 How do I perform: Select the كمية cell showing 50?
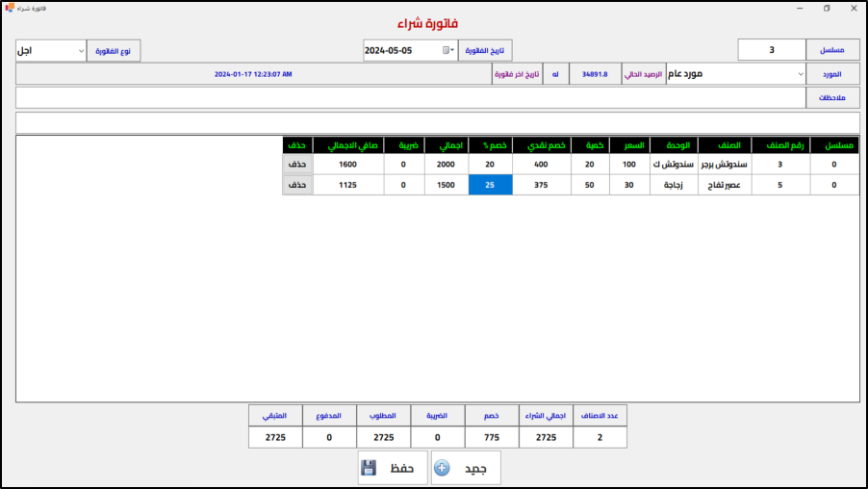tap(590, 185)
